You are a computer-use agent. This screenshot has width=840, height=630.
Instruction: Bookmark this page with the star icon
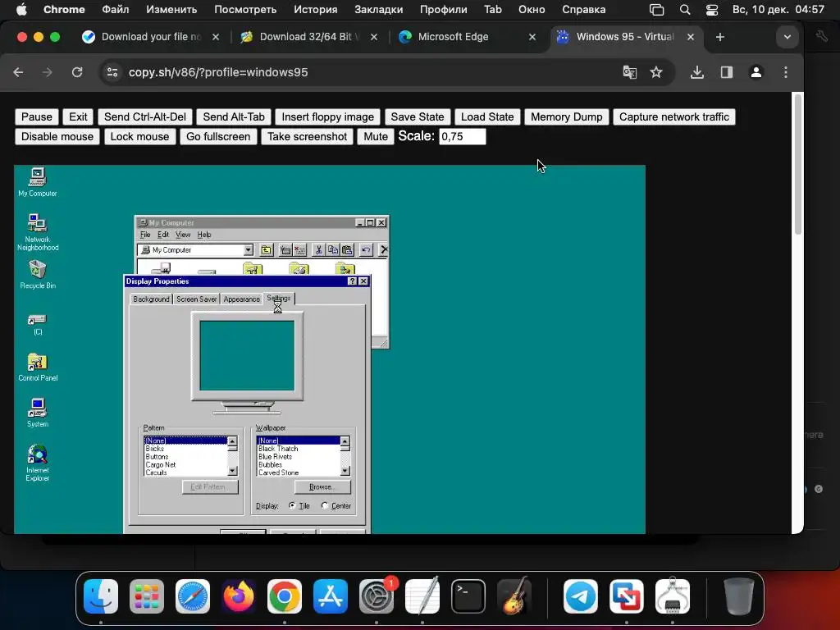click(x=656, y=72)
